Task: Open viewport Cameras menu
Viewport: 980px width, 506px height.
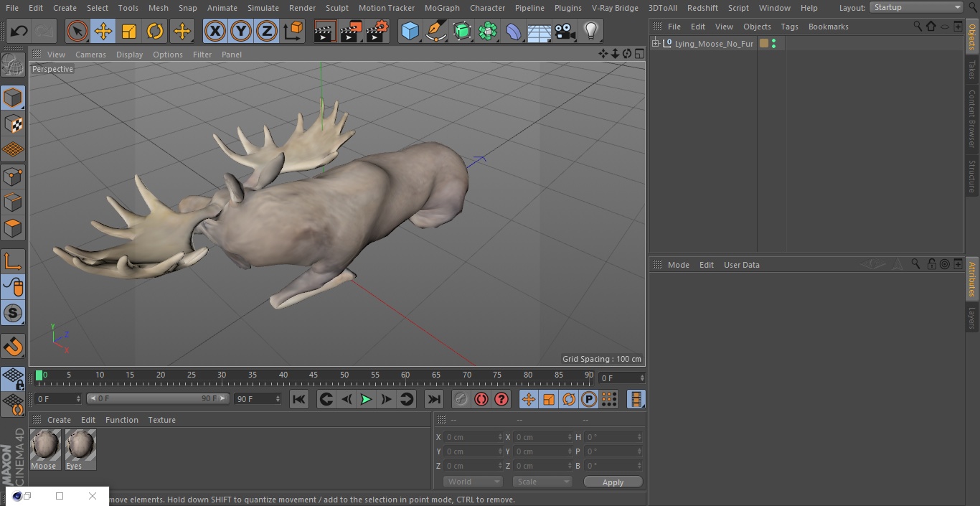Action: click(x=90, y=55)
